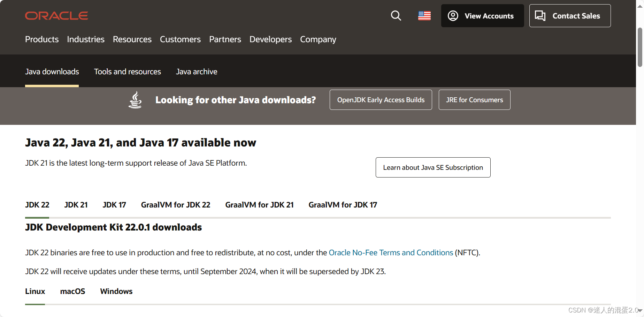Click JRE for Consumers
The image size is (644, 317).
tap(474, 100)
